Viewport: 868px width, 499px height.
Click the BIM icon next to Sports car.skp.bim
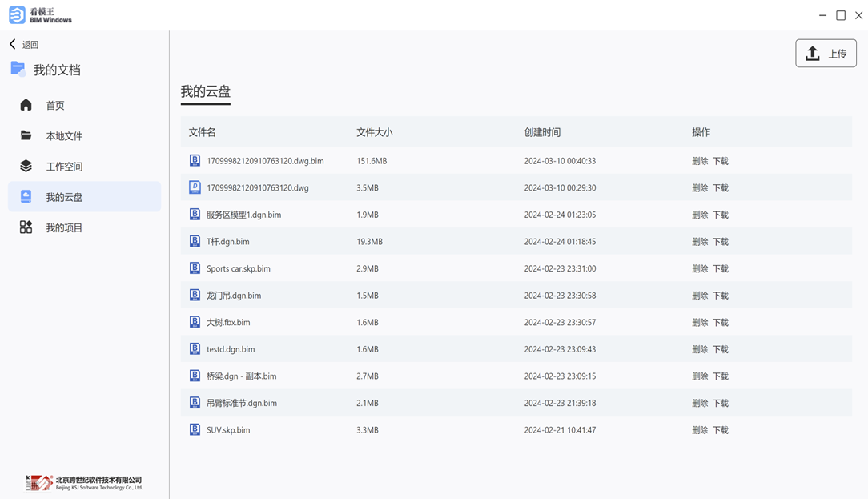[195, 268]
